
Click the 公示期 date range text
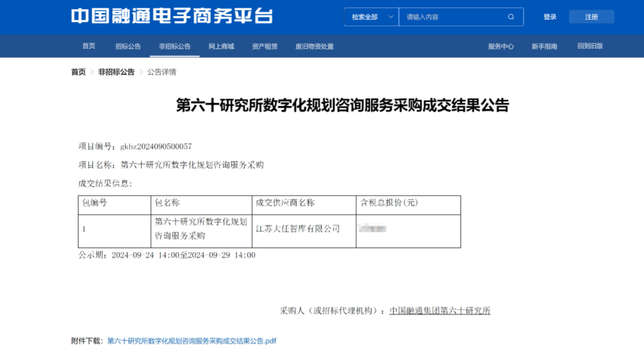click(x=167, y=256)
